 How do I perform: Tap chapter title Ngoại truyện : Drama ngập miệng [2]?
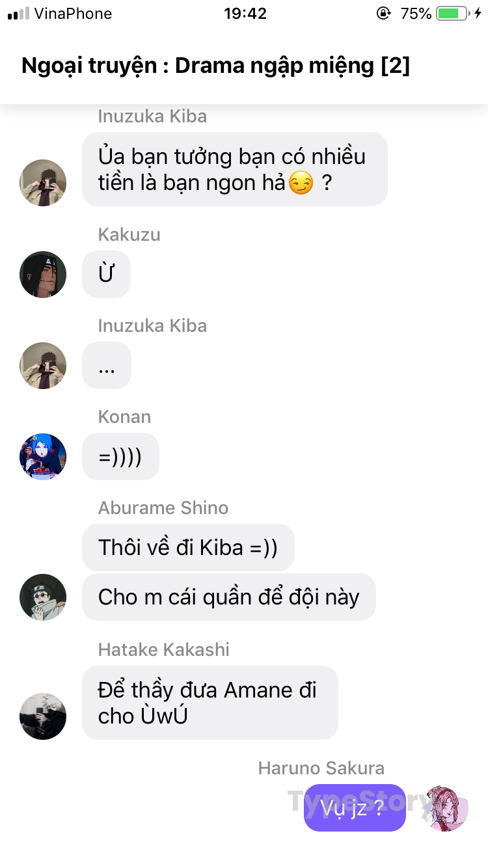[215, 66]
